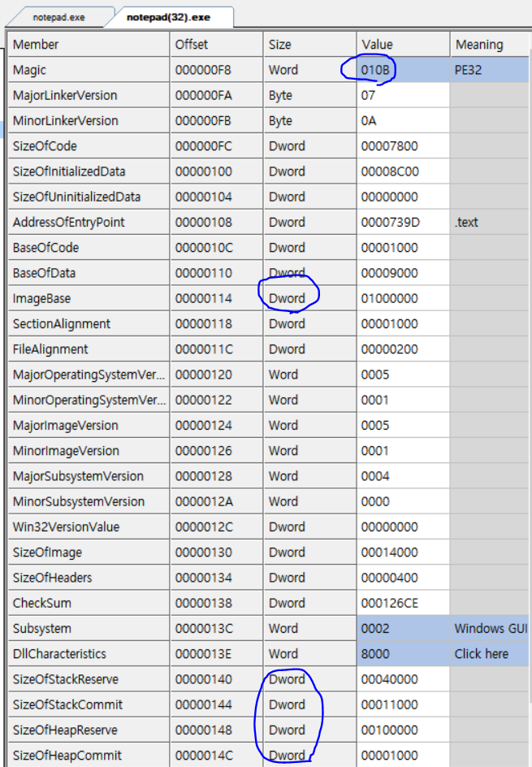
Task: Select the Subsystem member cell
Action: pyautogui.click(x=89, y=630)
